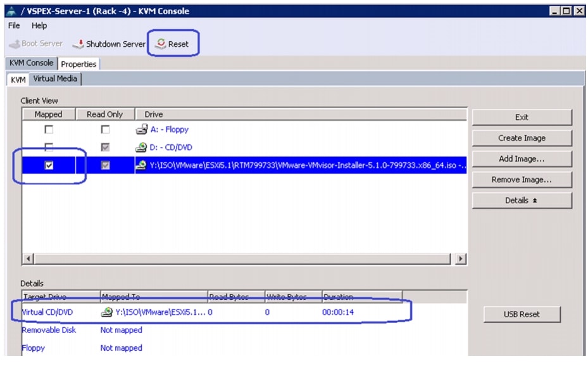This screenshot has height=378, width=588.
Task: Click the ISO image disc icon in the highlighted row
Action: tap(141, 165)
